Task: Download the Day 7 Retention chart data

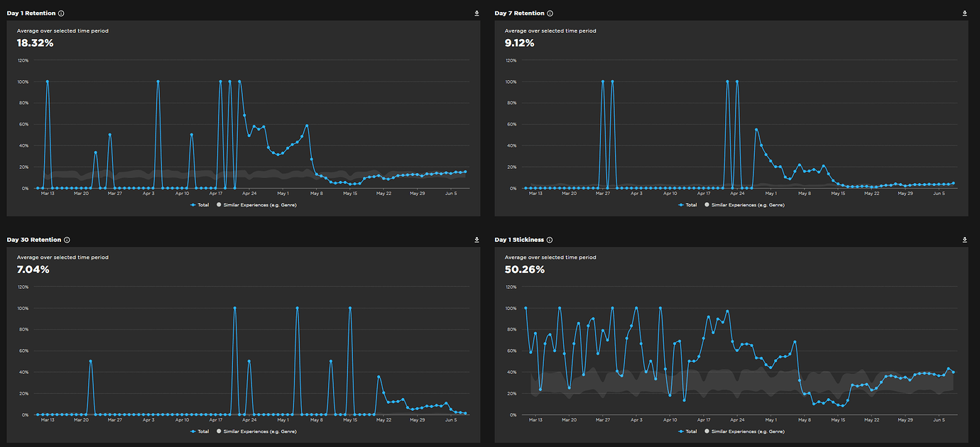Action: click(x=965, y=13)
